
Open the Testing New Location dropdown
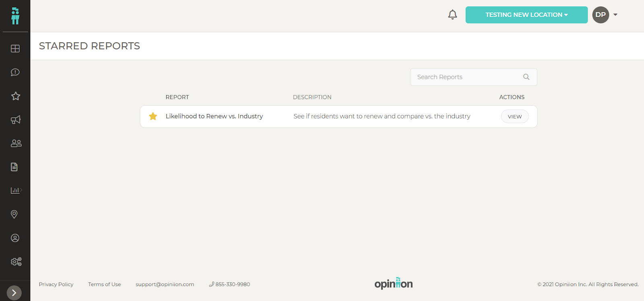coord(526,15)
